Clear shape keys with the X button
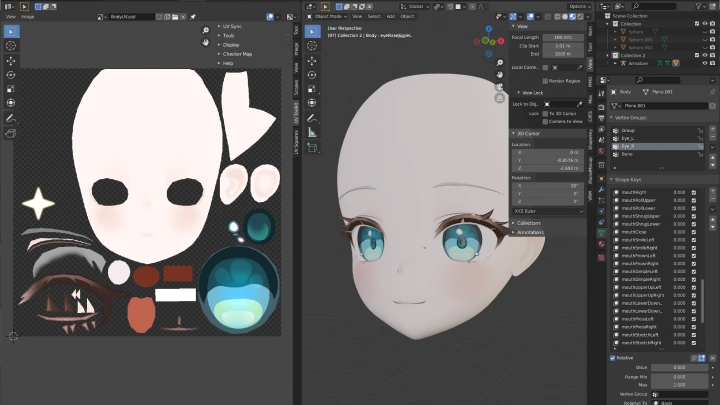Image resolution: width=720 pixels, height=405 pixels. 712,358
